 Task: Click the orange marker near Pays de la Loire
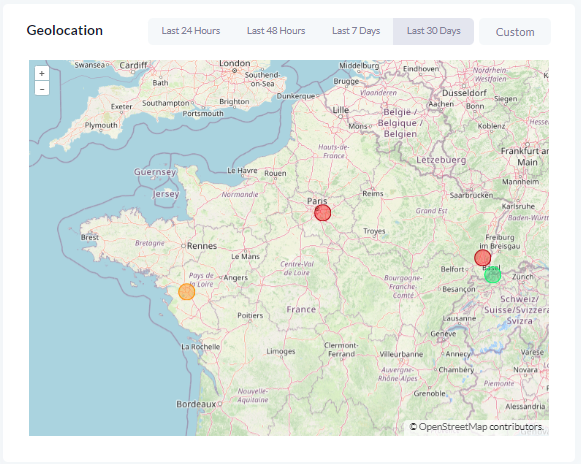click(x=186, y=292)
